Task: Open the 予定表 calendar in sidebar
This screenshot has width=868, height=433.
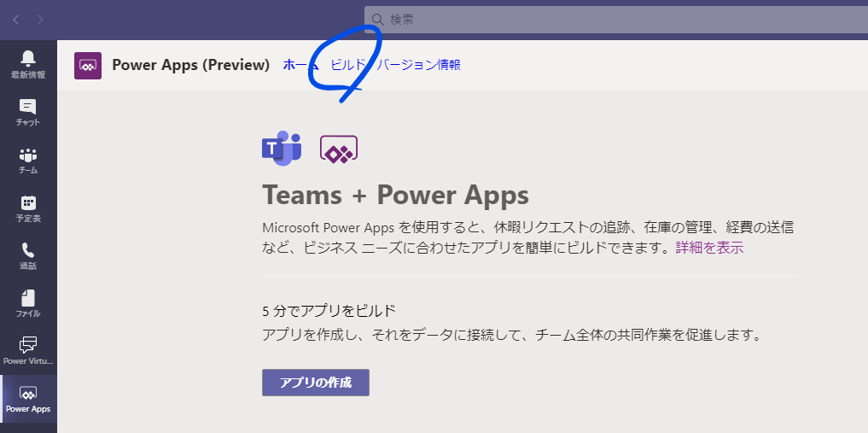Action: [28, 208]
